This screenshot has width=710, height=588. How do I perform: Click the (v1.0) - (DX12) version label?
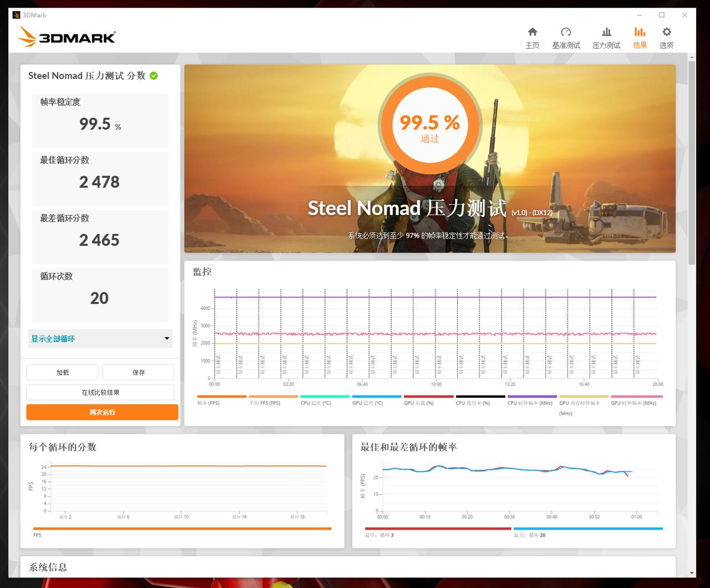(532, 212)
